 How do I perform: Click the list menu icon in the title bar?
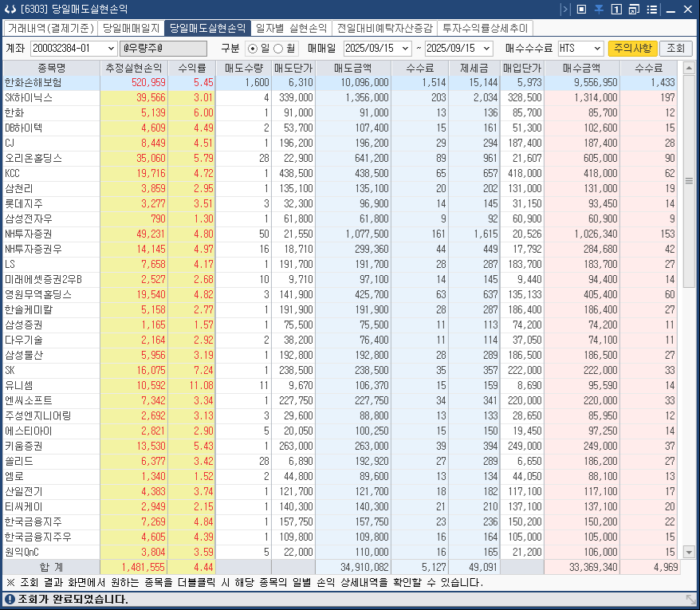(x=652, y=9)
